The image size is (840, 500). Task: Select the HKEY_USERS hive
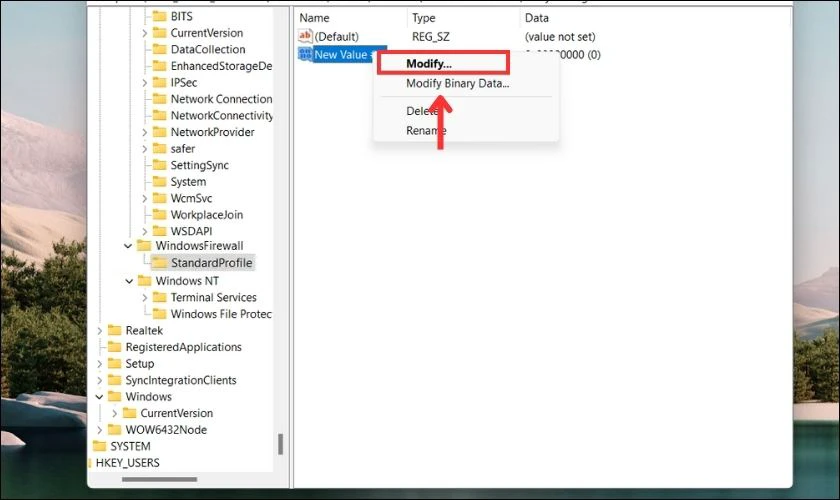point(128,463)
